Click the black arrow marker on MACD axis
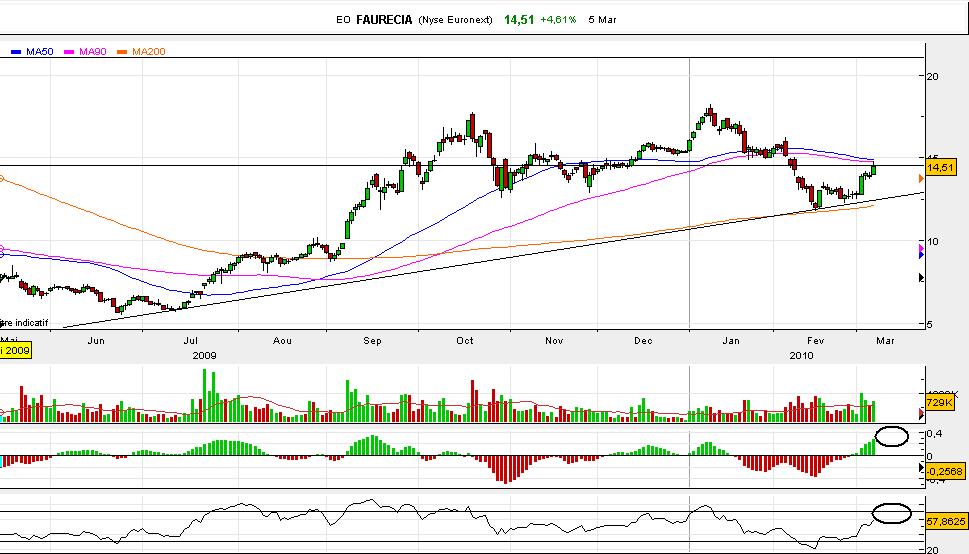The width and height of the screenshot is (969, 554). [x=921, y=468]
